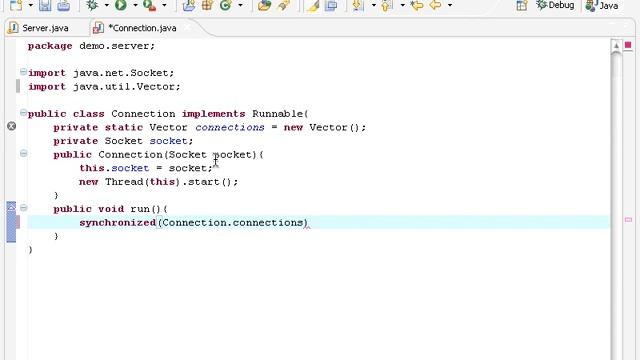The height and width of the screenshot is (360, 640).
Task: Click the Run External Tools icon
Action: point(149,5)
